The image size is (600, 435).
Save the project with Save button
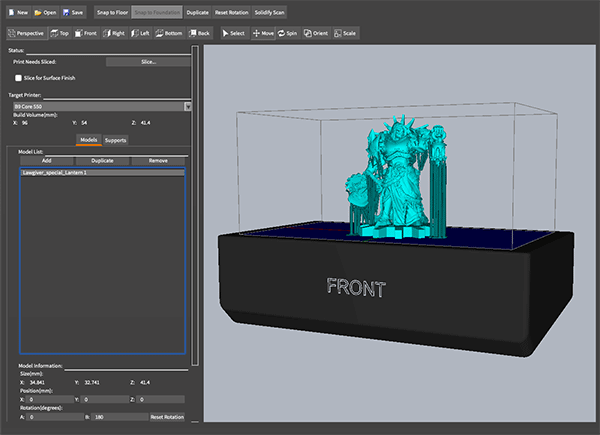click(73, 13)
